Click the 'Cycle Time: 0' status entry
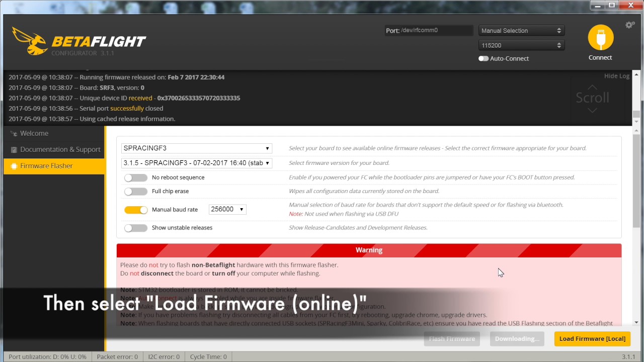 pos(208,356)
